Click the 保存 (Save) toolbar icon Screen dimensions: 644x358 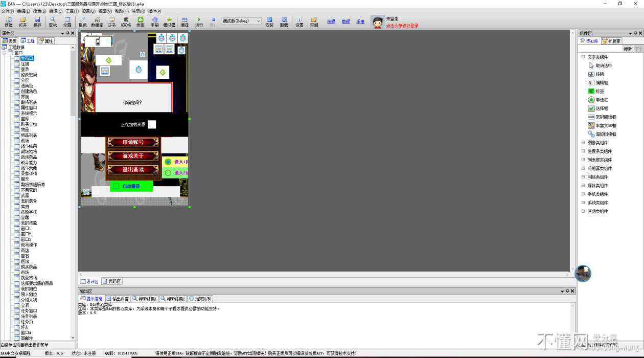37,22
